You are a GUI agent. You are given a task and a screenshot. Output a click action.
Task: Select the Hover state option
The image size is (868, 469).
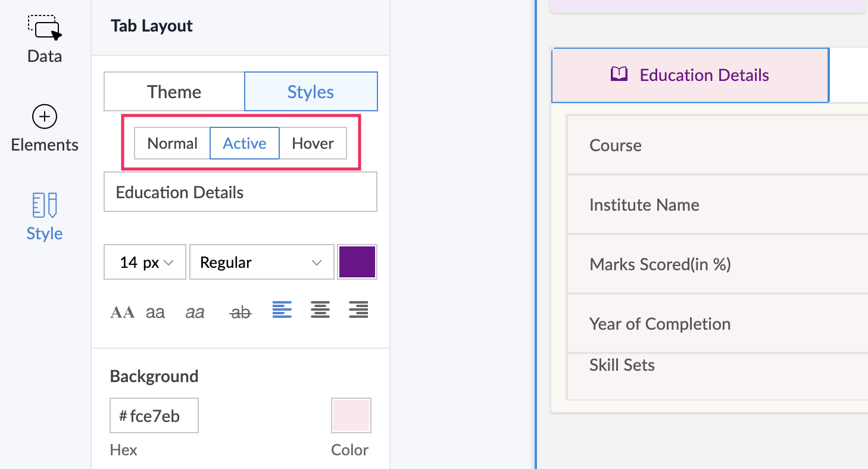click(x=313, y=143)
